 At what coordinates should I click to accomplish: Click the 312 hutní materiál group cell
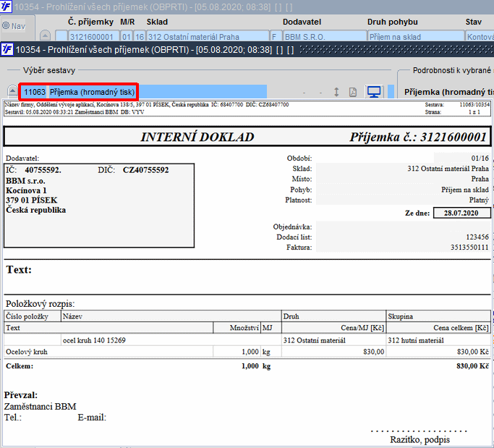pos(416,340)
